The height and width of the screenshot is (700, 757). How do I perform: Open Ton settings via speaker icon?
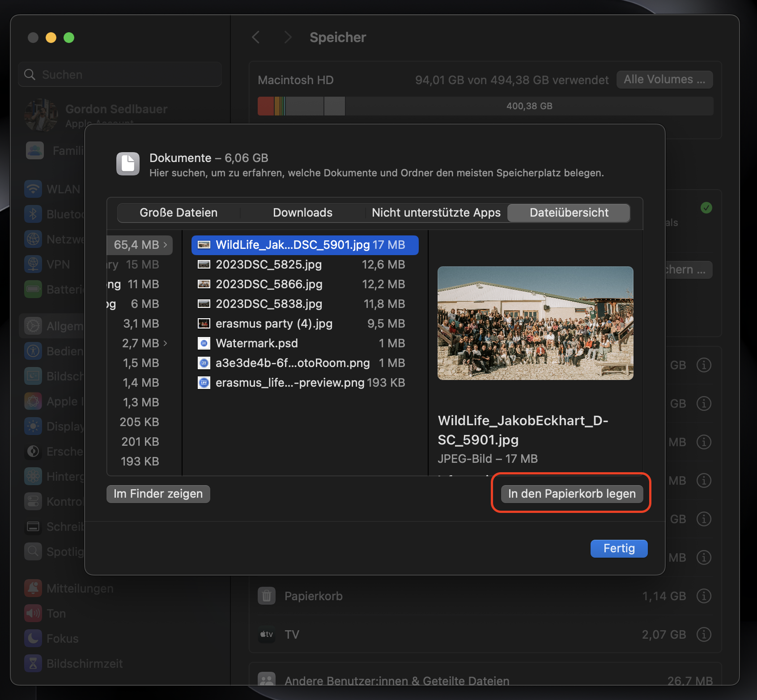pos(33,613)
